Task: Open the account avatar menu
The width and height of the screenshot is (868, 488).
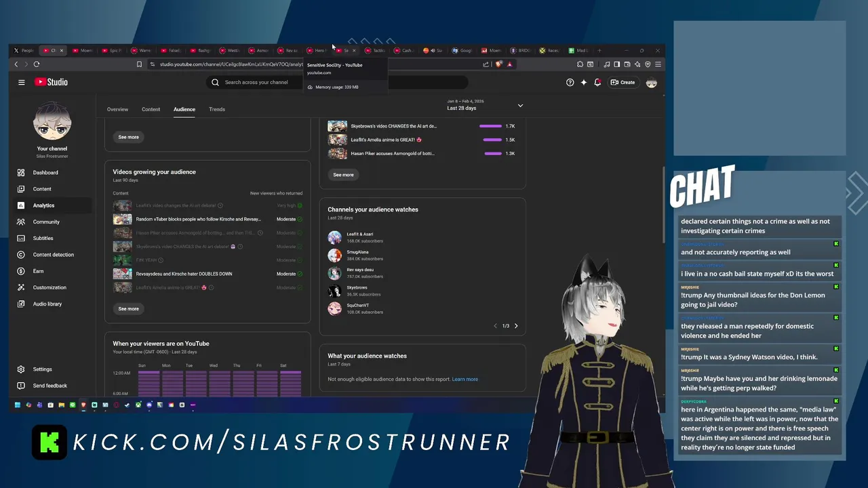Action: pyautogui.click(x=651, y=82)
